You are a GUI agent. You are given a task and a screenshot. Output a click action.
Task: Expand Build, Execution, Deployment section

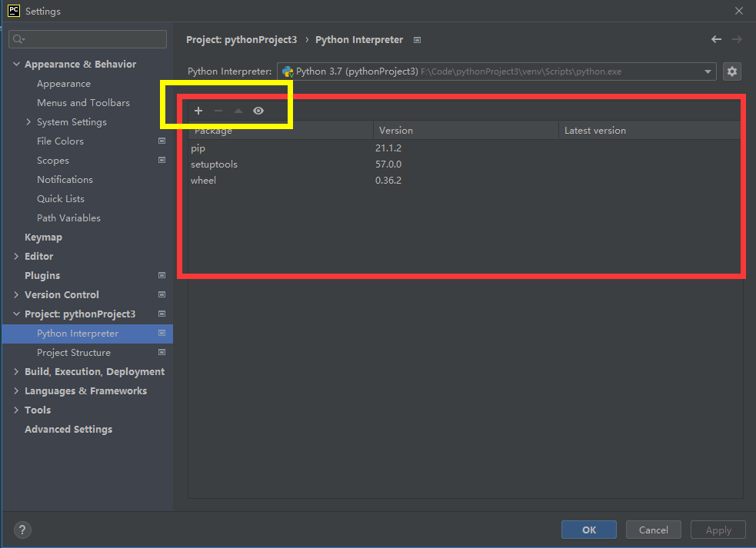16,371
